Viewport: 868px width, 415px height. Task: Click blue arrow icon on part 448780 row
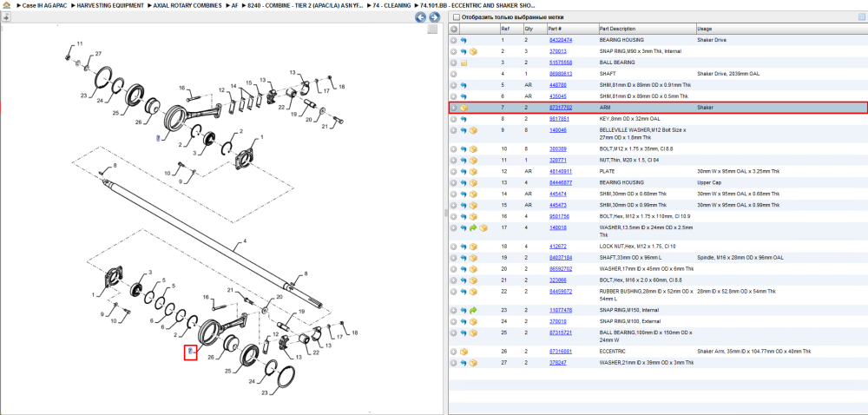464,85
